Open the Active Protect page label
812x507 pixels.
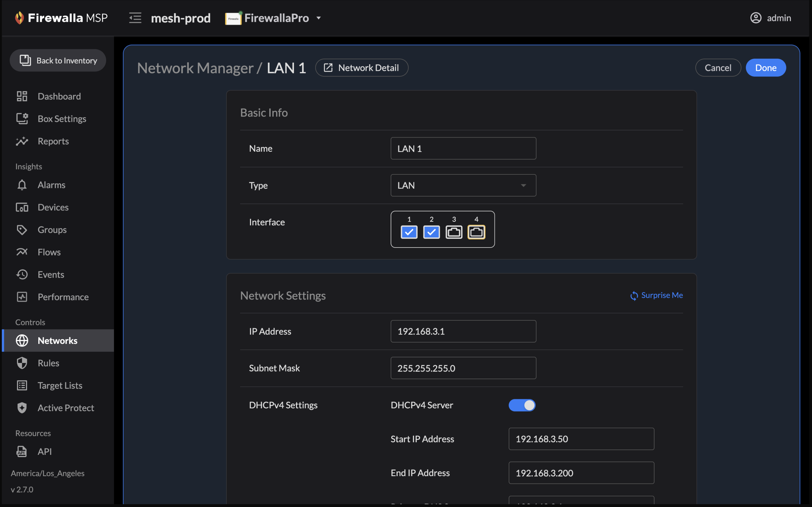pos(66,408)
